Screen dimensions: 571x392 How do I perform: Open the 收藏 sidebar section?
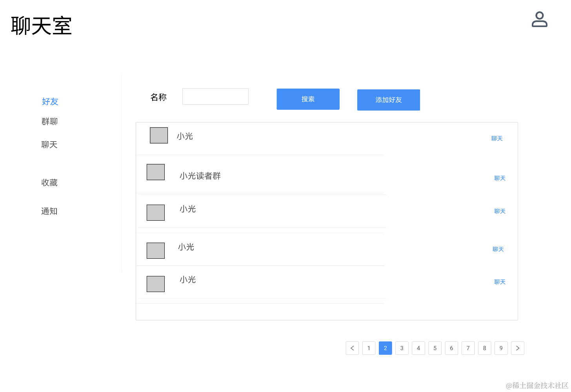tap(49, 183)
